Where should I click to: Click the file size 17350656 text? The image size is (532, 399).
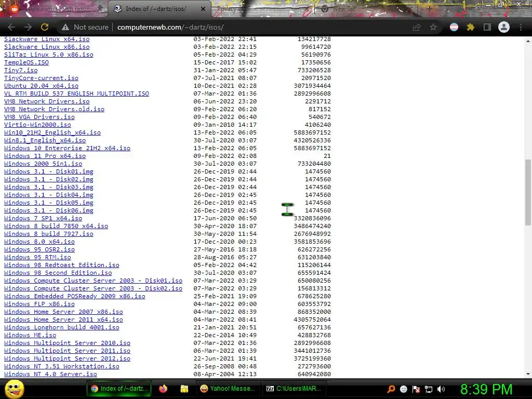pyautogui.click(x=316, y=62)
